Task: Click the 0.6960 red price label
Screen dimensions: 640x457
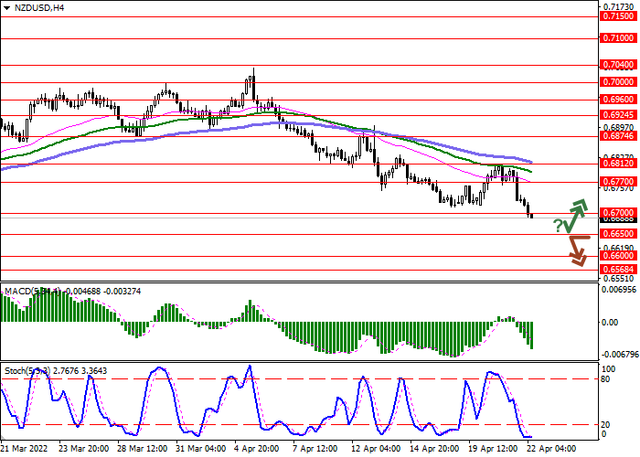Action: tap(615, 100)
